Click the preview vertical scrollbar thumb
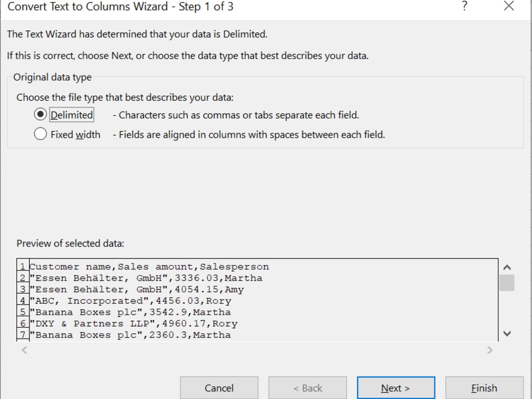Image resolution: width=532 pixels, height=399 pixels. (507, 283)
